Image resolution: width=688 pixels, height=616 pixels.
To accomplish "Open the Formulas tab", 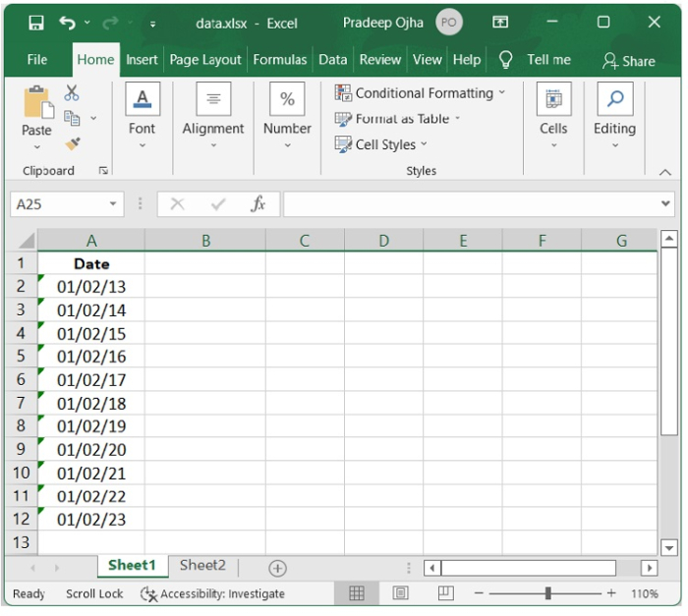I will pos(280,60).
